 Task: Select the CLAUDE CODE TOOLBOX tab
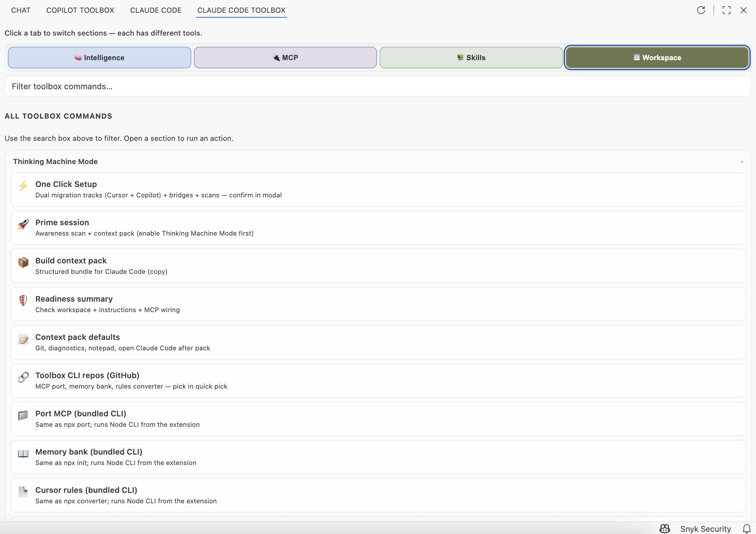point(241,10)
